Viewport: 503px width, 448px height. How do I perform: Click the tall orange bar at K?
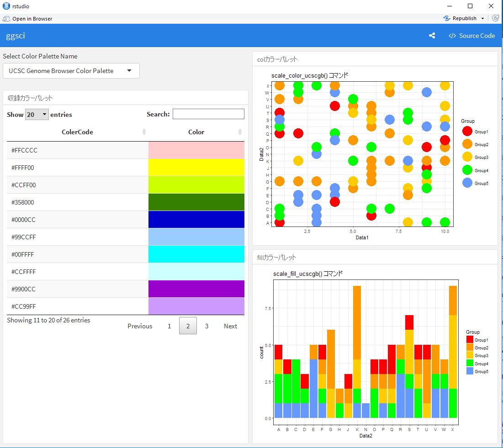click(357, 322)
